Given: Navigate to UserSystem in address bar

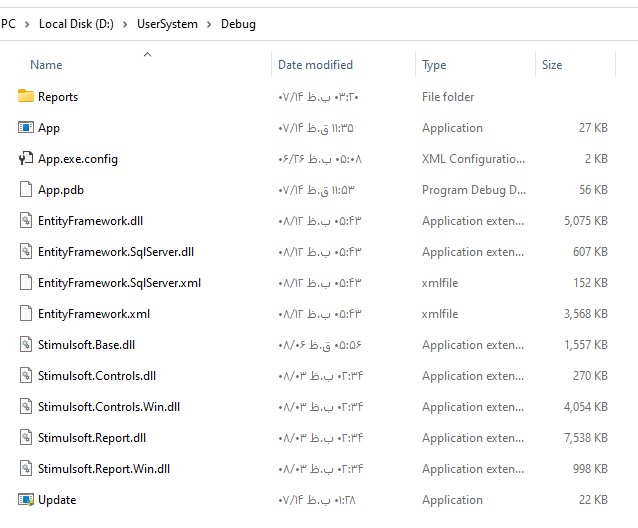Looking at the screenshot, I should [x=167, y=24].
